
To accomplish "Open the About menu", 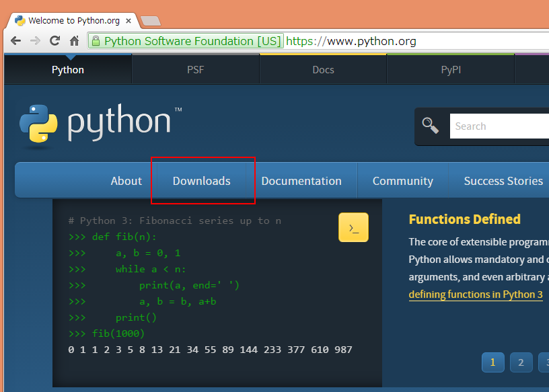I will pyautogui.click(x=126, y=181).
